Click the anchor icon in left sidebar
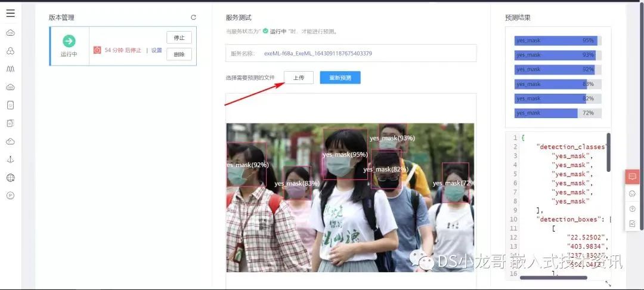The width and height of the screenshot is (644, 290). (x=10, y=159)
